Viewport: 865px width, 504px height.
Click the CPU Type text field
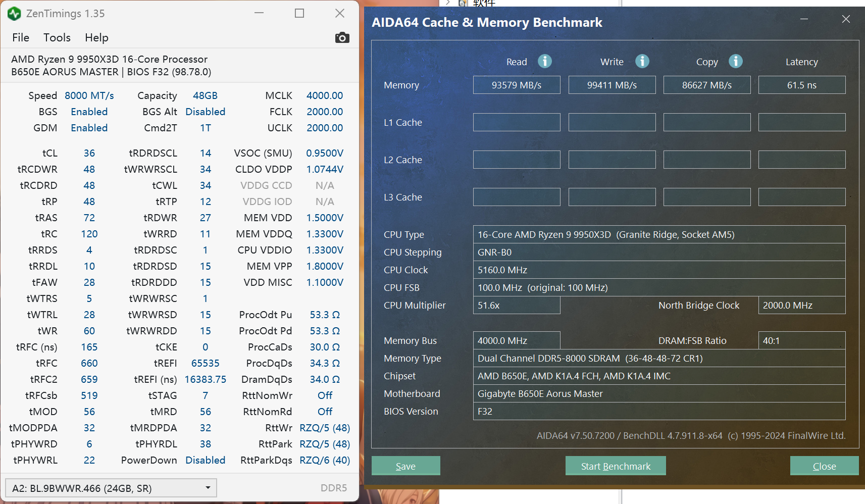(658, 234)
